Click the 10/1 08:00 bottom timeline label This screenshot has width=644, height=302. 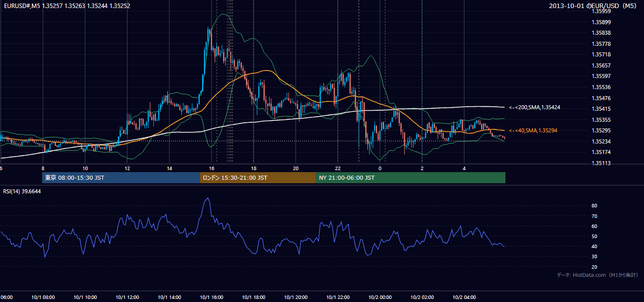[x=43, y=297]
